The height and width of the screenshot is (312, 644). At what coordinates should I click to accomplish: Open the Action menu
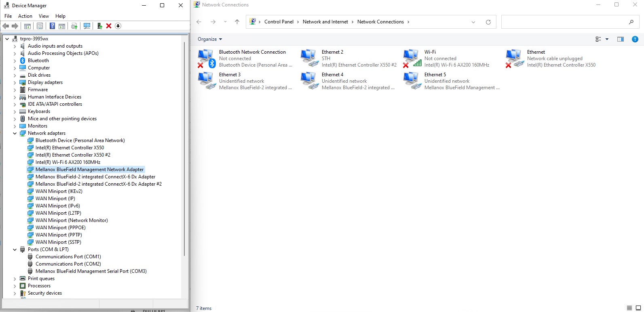(x=25, y=16)
